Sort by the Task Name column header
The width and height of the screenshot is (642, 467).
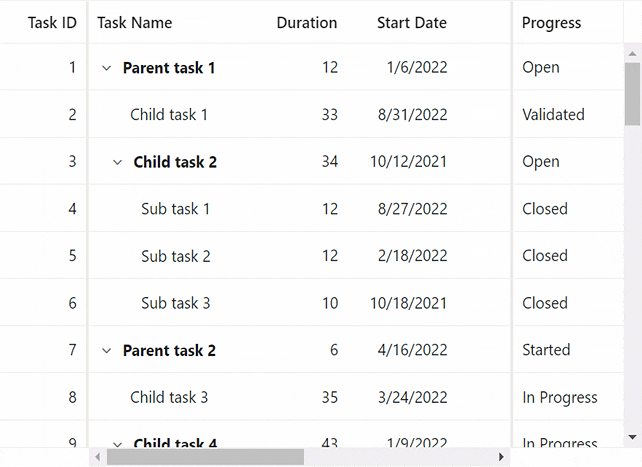tap(135, 23)
